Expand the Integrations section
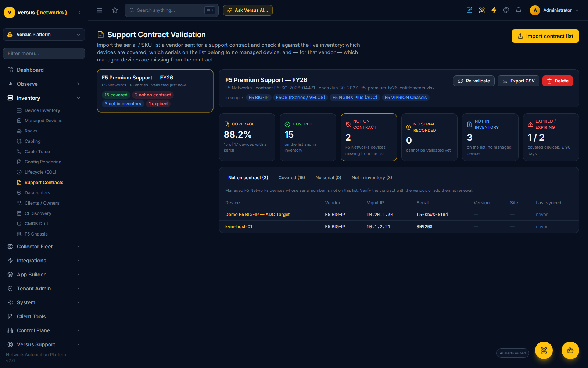588x368 pixels. click(44, 261)
